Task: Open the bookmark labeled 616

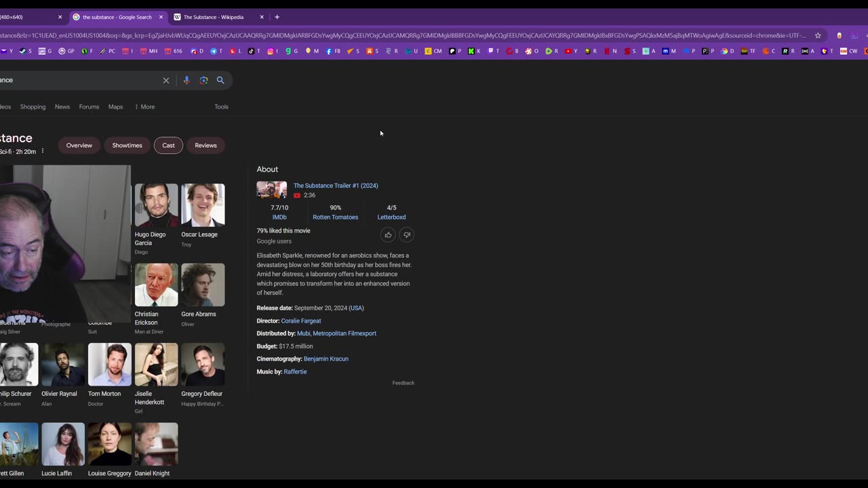Action: pos(174,51)
